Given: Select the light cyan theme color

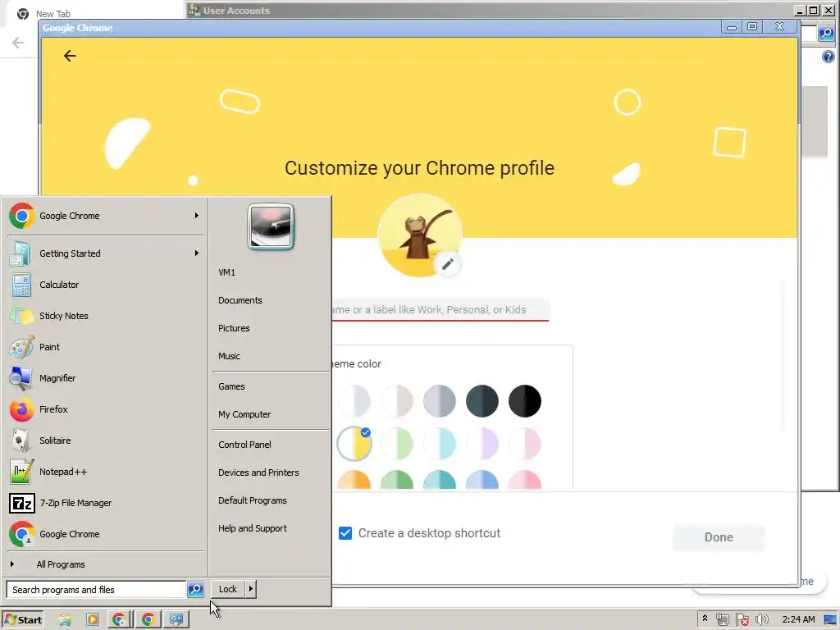Looking at the screenshot, I should (x=440, y=444).
